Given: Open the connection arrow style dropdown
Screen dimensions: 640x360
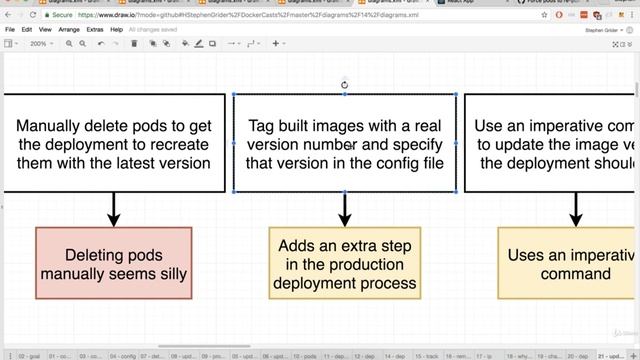Looking at the screenshot, I should [233, 43].
